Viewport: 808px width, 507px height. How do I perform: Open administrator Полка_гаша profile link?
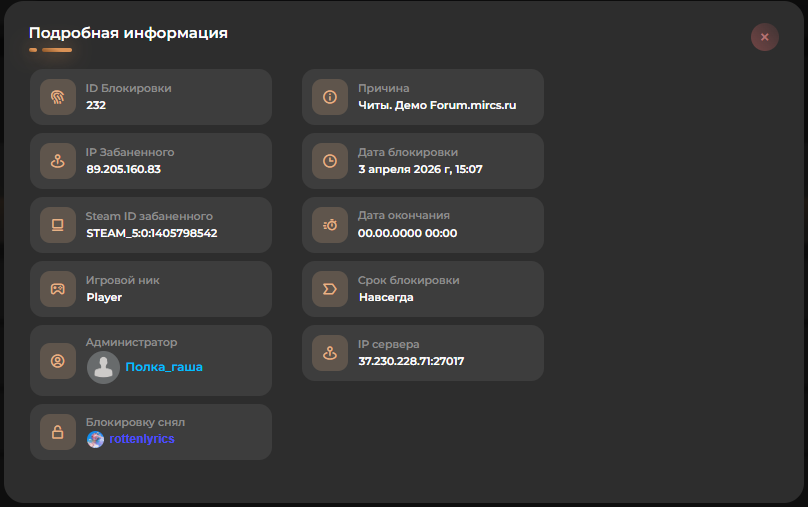(164, 367)
